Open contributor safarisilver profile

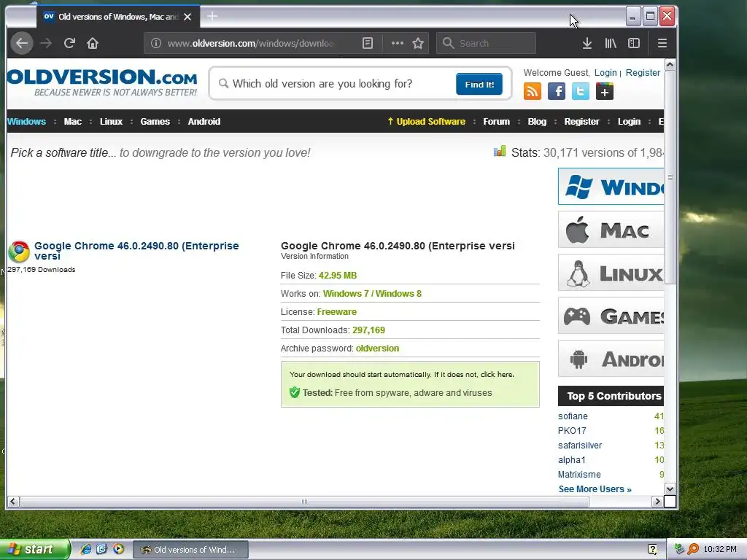pyautogui.click(x=580, y=446)
